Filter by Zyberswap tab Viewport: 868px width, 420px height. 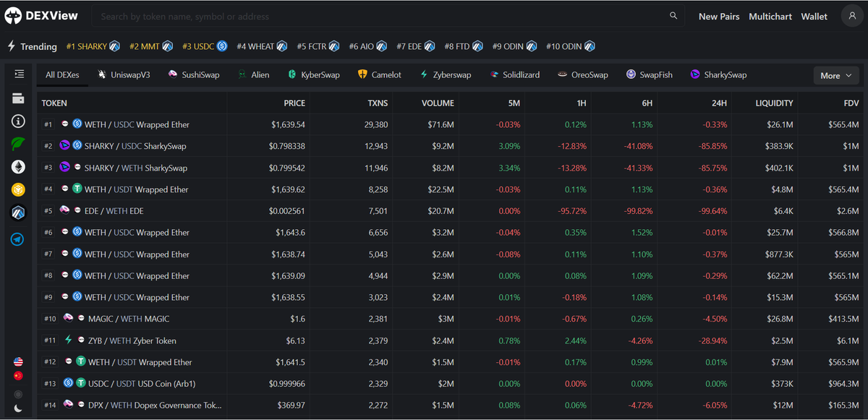(445, 74)
